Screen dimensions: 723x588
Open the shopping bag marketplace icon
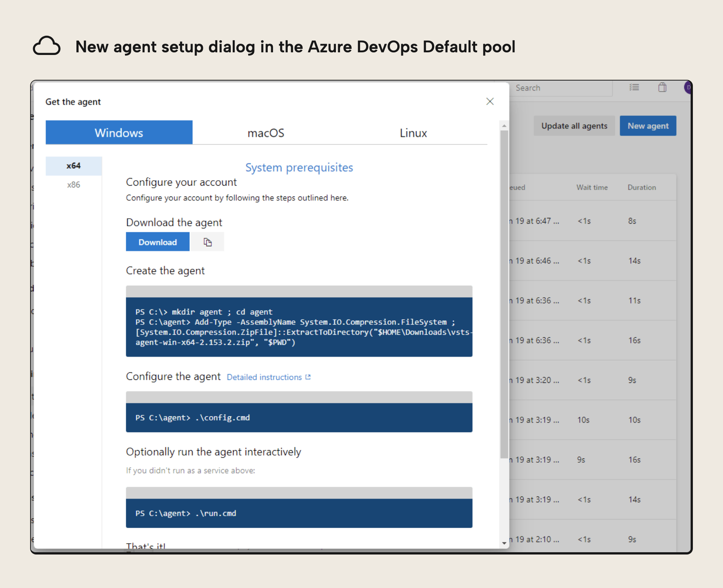pyautogui.click(x=662, y=87)
